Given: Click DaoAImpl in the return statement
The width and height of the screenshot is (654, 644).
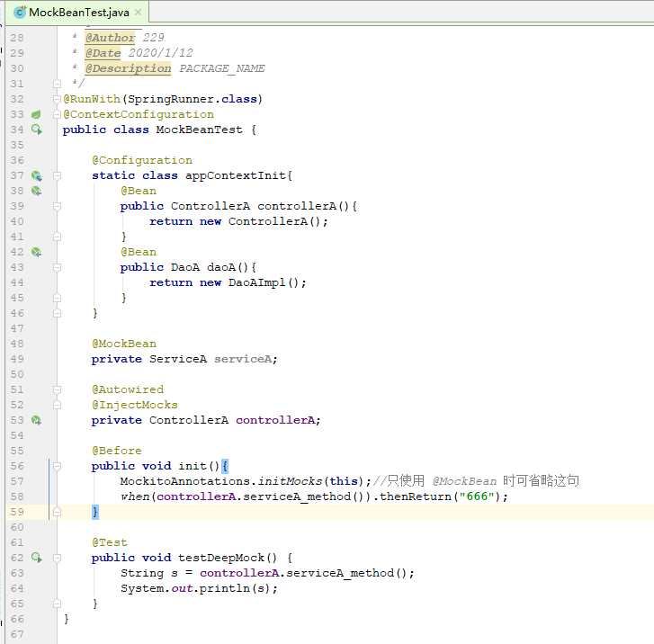Looking at the screenshot, I should pyautogui.click(x=257, y=282).
